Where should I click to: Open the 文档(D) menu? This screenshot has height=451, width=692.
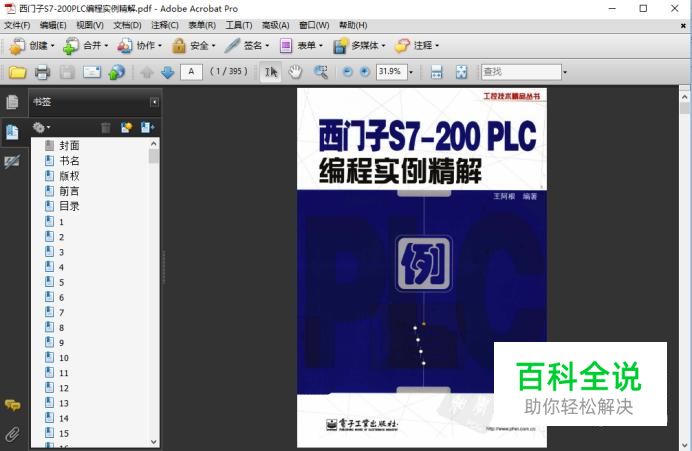point(127,25)
